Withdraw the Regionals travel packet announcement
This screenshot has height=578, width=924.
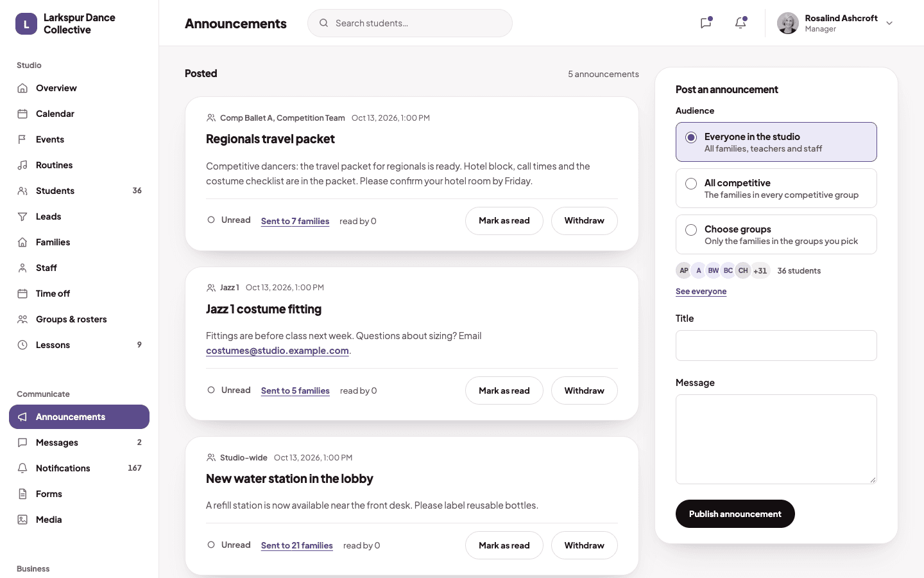coord(585,221)
